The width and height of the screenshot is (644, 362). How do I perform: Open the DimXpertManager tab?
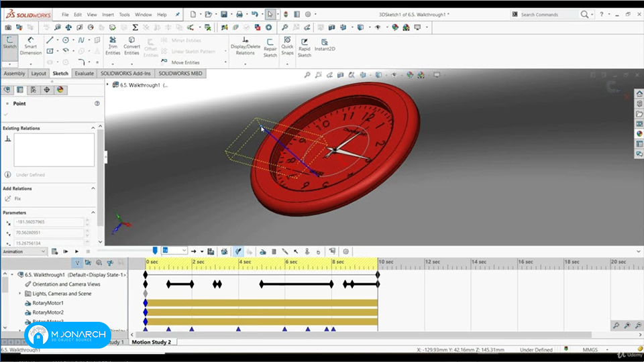click(47, 90)
